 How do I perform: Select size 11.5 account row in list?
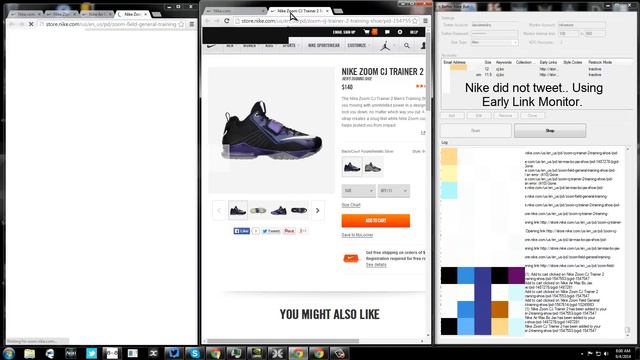(x=537, y=75)
